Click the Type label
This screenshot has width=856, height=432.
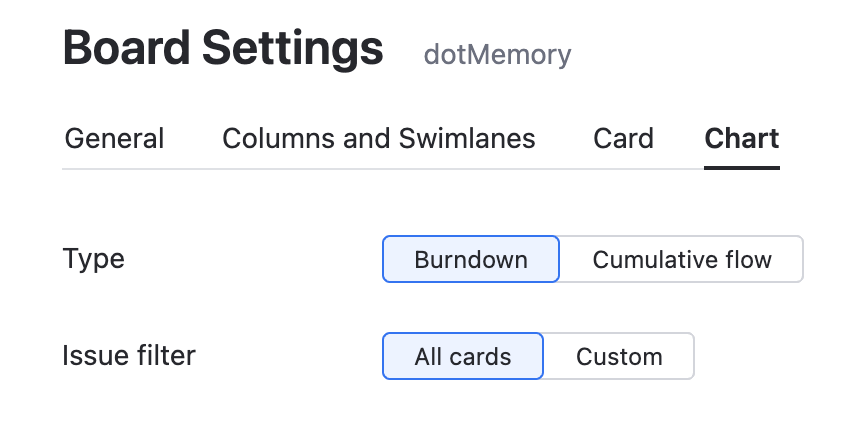pos(94,259)
